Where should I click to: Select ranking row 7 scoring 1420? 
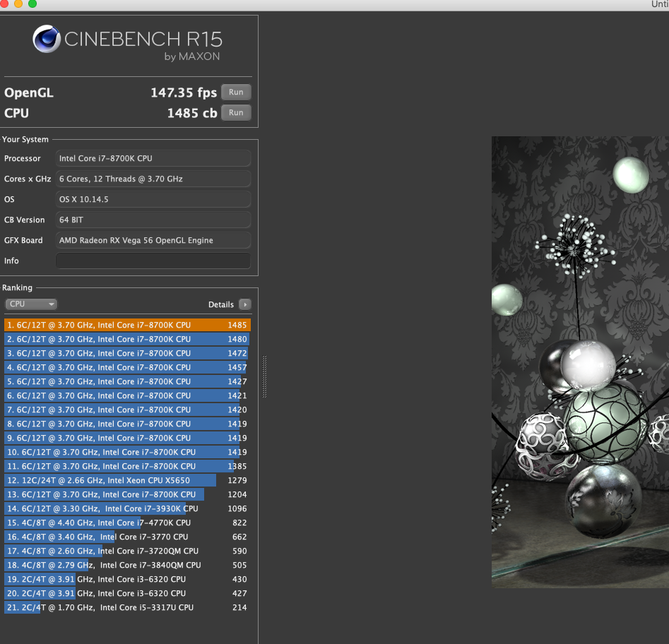pos(127,410)
